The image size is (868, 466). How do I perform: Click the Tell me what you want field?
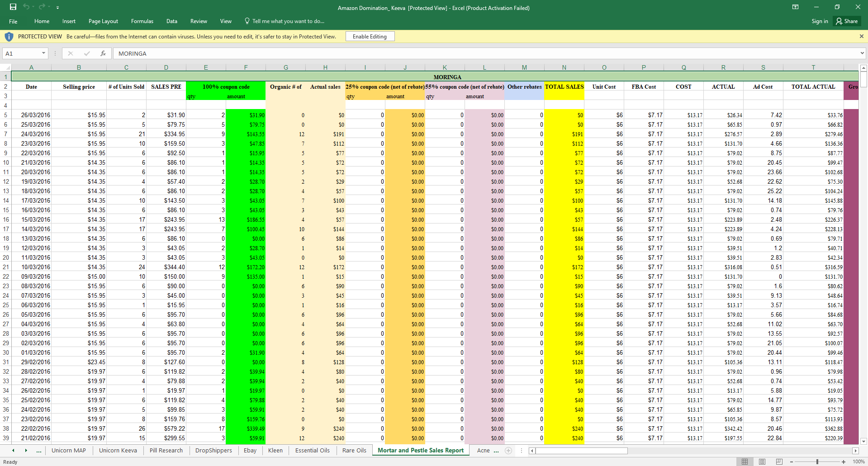coord(288,21)
